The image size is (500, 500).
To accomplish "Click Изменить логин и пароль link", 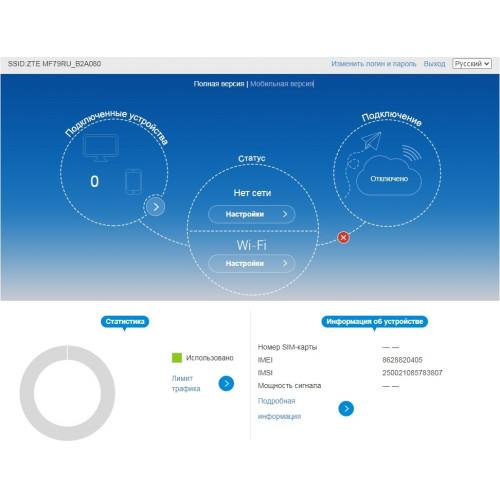I will coord(374,63).
